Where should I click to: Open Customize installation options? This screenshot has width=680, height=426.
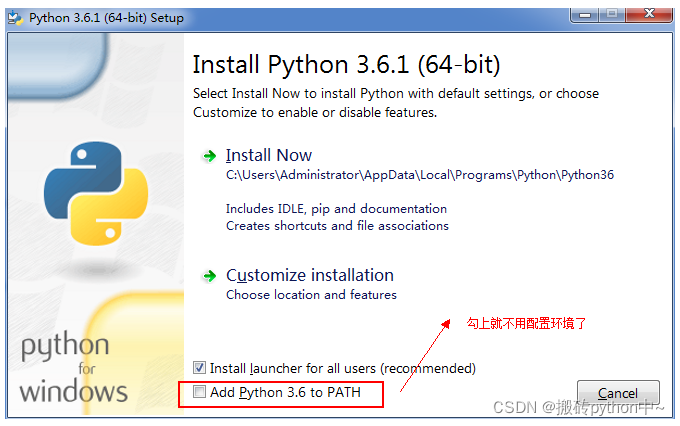[310, 275]
